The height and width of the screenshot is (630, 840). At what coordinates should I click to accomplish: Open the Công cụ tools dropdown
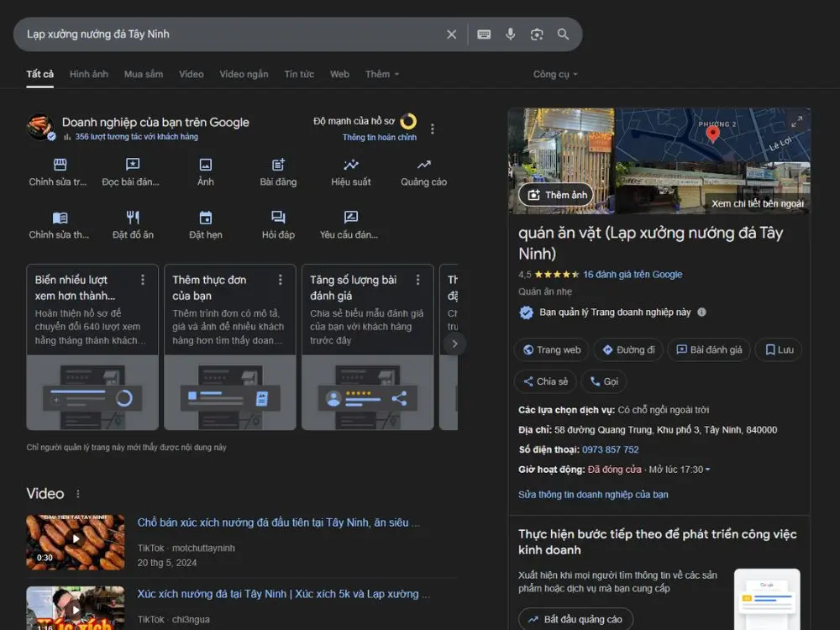click(x=555, y=74)
